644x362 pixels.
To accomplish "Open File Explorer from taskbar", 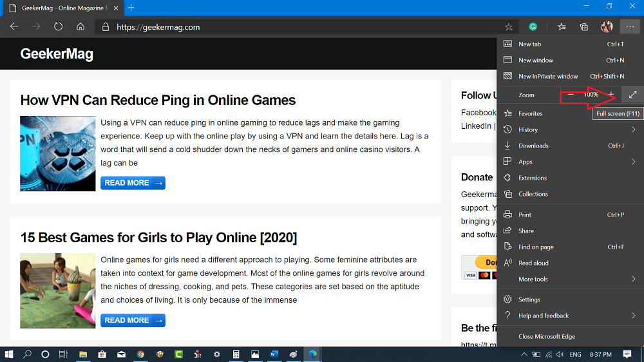I will 83,354.
